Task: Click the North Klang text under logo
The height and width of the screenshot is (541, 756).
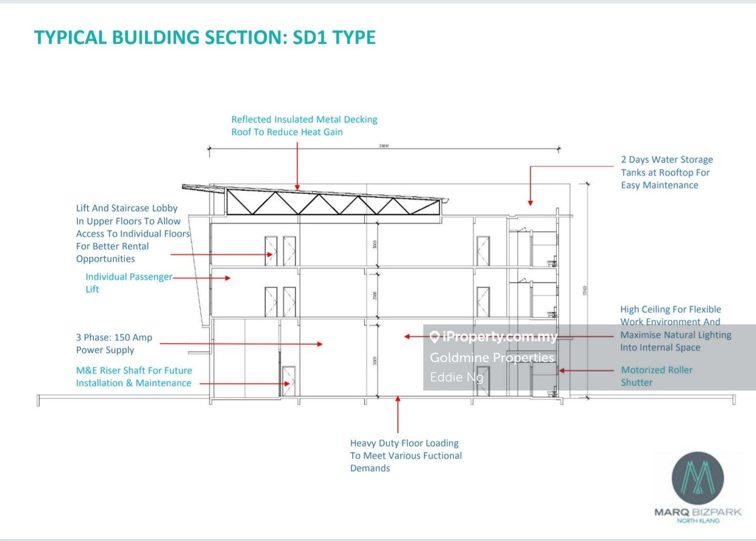Action: tap(698, 521)
